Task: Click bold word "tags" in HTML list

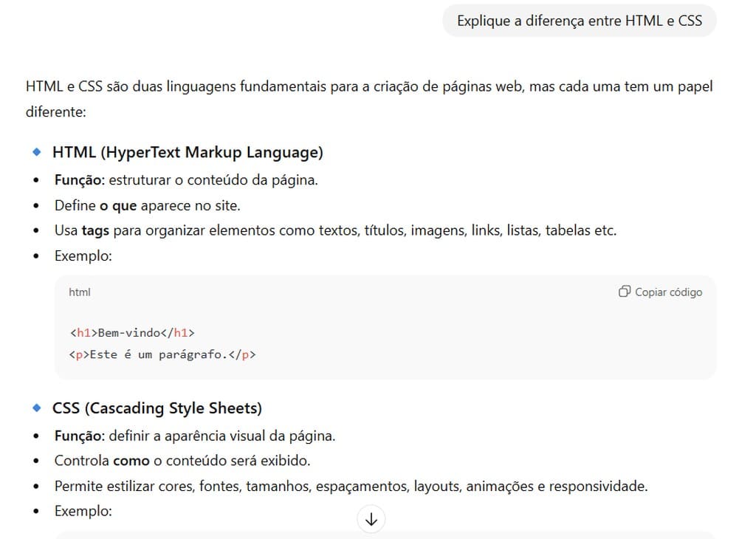Action: point(95,230)
